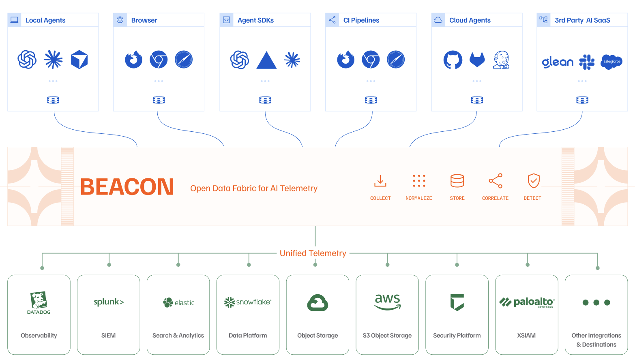Viewport: 635px width, 364px height.
Task: Open Other Integrations & Destinations card
Action: [596, 315]
